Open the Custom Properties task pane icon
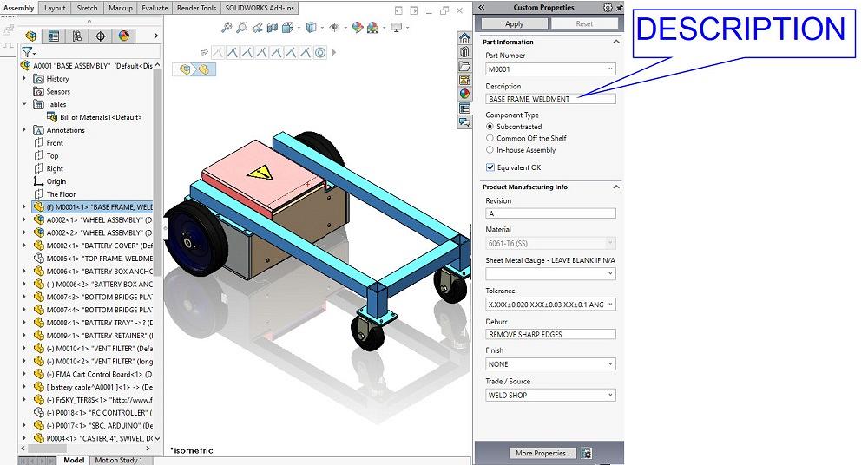Screen dimensions: 868x465 pos(464,108)
